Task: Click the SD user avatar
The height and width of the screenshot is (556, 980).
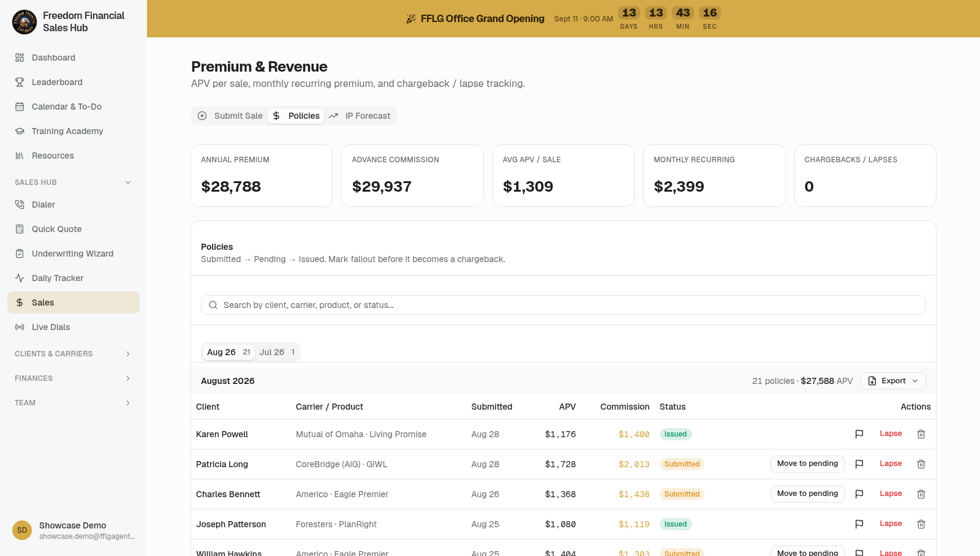Action: pyautogui.click(x=22, y=530)
